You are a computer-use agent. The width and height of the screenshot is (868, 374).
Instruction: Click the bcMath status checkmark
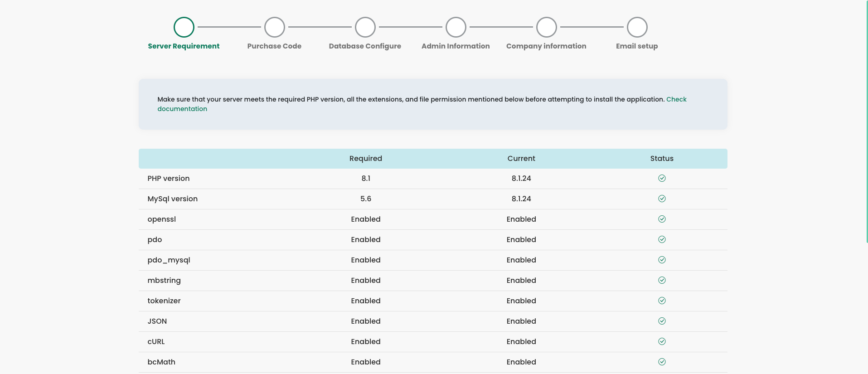[x=662, y=362]
